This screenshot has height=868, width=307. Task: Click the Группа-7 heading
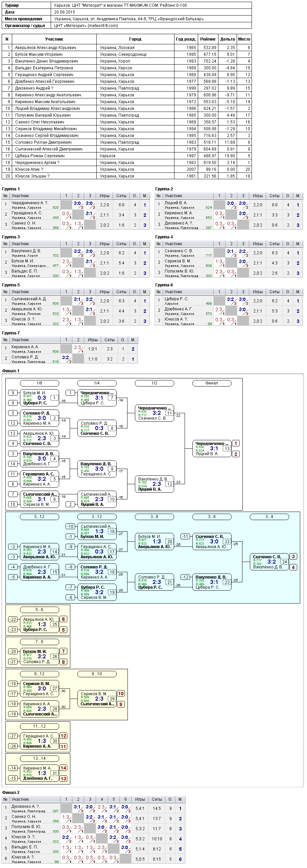pos(11,333)
